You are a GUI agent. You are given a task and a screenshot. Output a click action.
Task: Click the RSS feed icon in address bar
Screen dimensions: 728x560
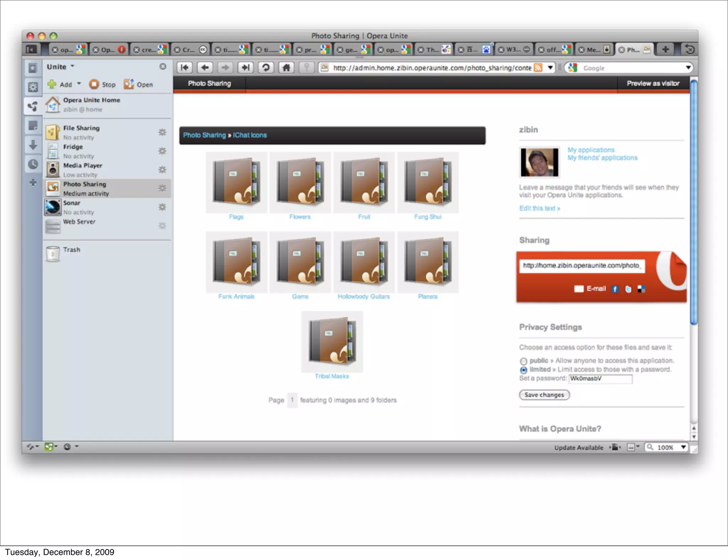pos(538,68)
